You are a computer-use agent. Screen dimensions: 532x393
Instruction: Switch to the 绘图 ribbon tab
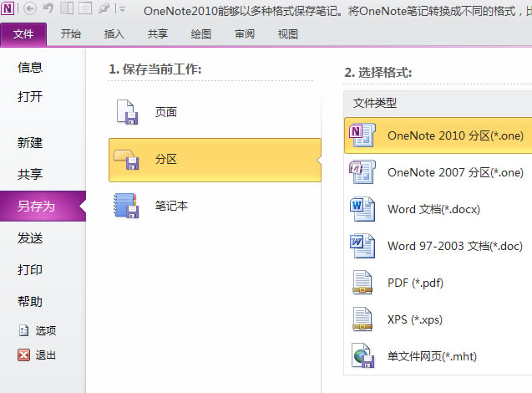tap(200, 34)
